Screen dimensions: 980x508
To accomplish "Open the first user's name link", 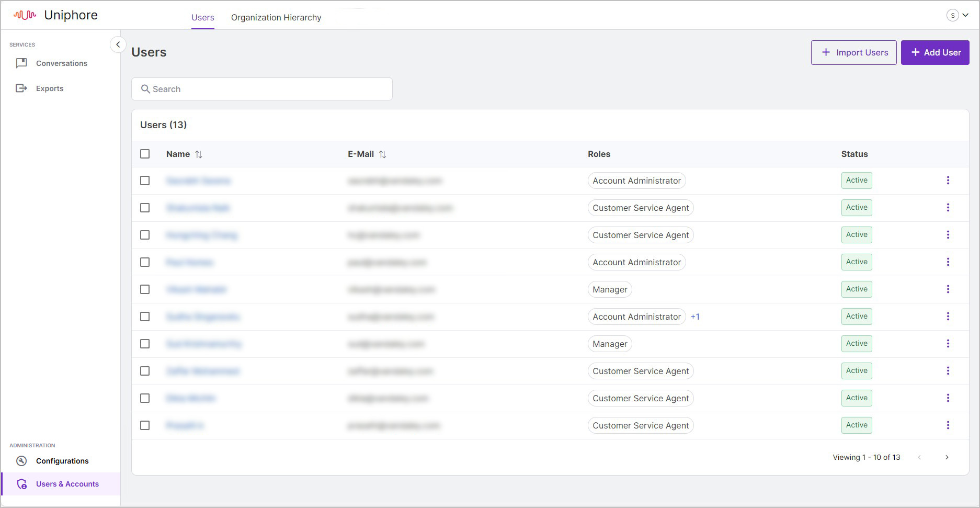I will pyautogui.click(x=198, y=180).
